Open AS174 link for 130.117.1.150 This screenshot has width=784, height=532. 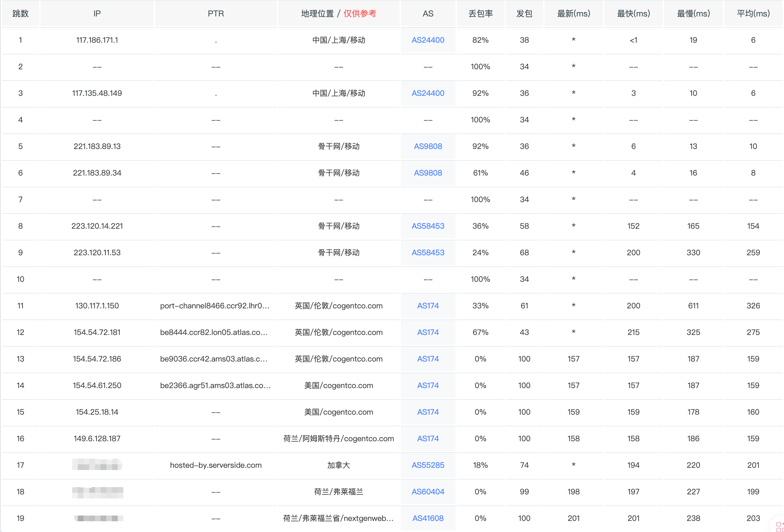pyautogui.click(x=428, y=306)
